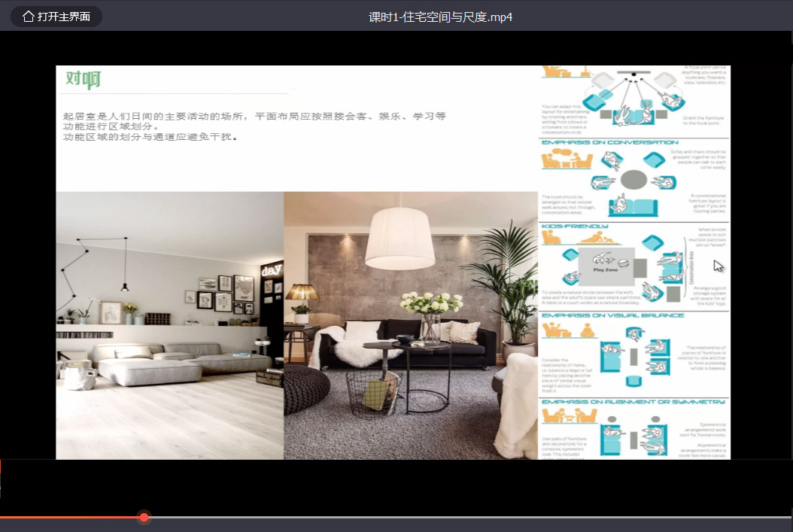Click the 起居室是人们日间 paragraph text
Viewport: 793px width, 532px height.
tap(254, 126)
